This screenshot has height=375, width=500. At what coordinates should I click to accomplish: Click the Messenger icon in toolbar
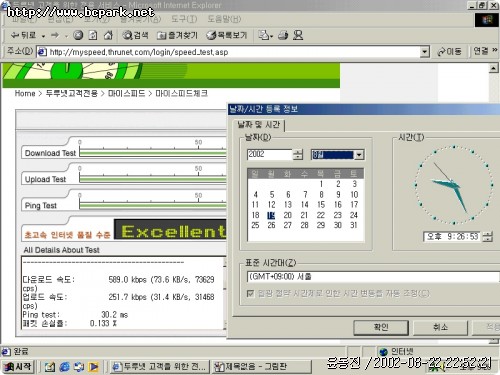click(x=298, y=35)
